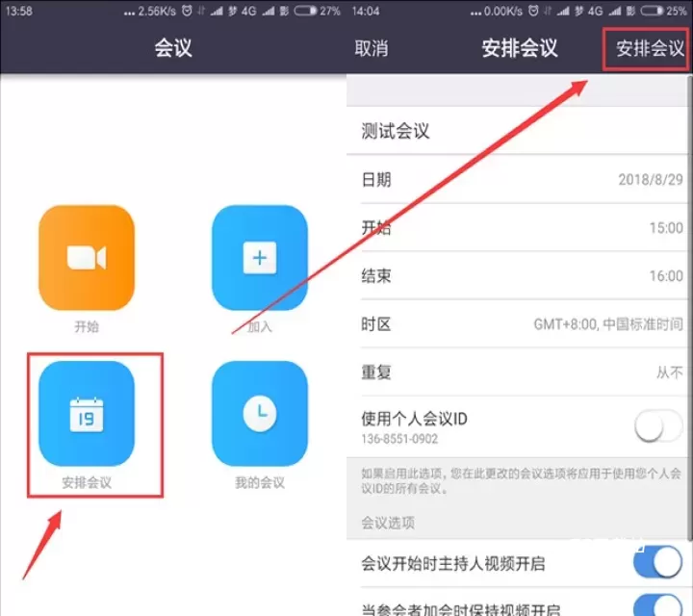Toggle 会议开始时主持人视频开启 switch
Viewport: 693px width, 616px height.
click(658, 562)
